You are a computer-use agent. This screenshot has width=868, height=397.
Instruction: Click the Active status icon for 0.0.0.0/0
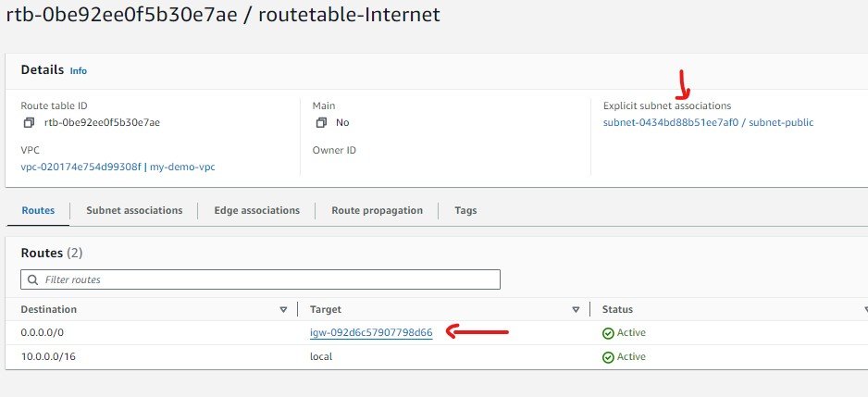click(608, 333)
